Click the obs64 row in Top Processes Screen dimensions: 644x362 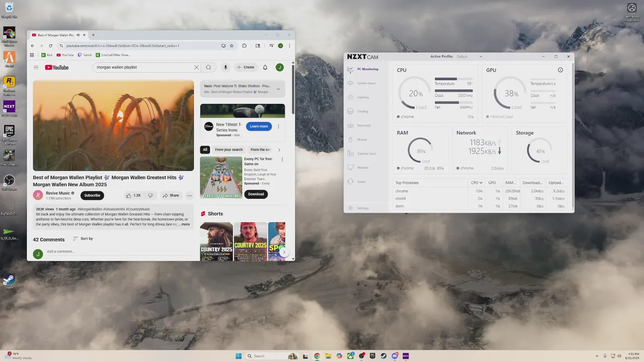480,199
